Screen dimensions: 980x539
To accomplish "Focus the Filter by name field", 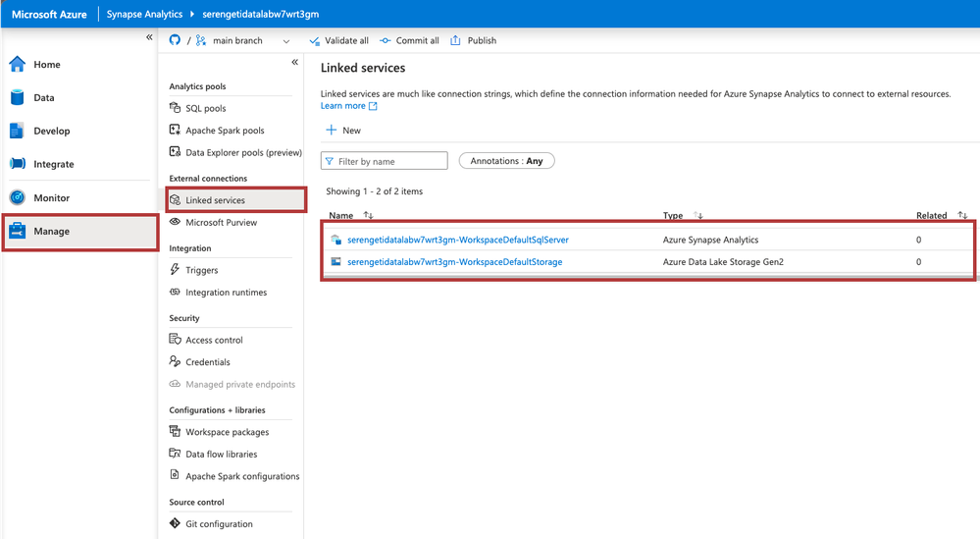I will coord(385,161).
